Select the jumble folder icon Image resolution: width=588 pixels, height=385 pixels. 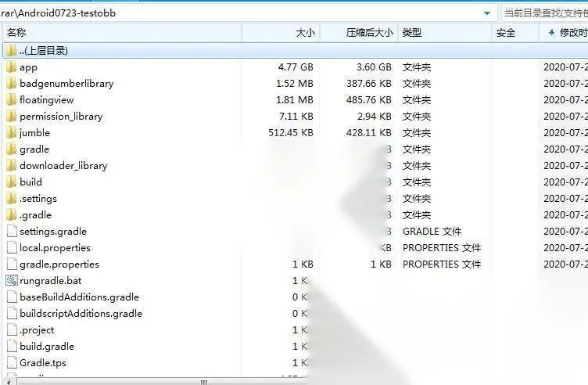(12, 133)
